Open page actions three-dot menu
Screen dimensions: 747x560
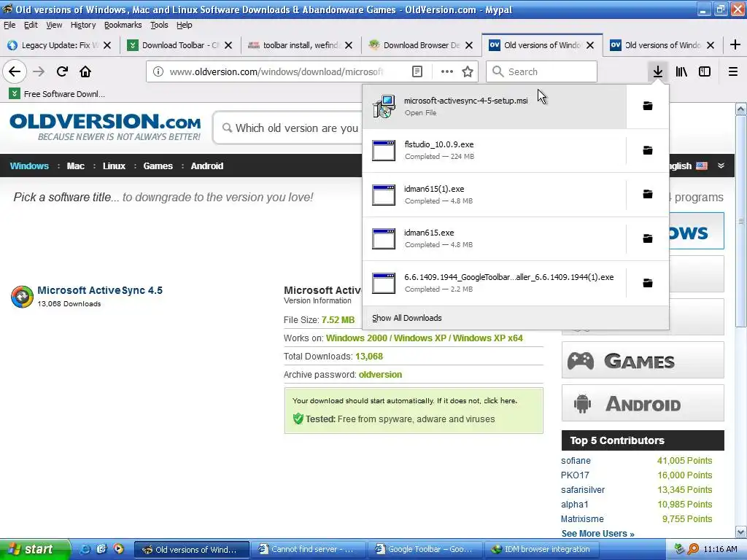[x=447, y=71]
